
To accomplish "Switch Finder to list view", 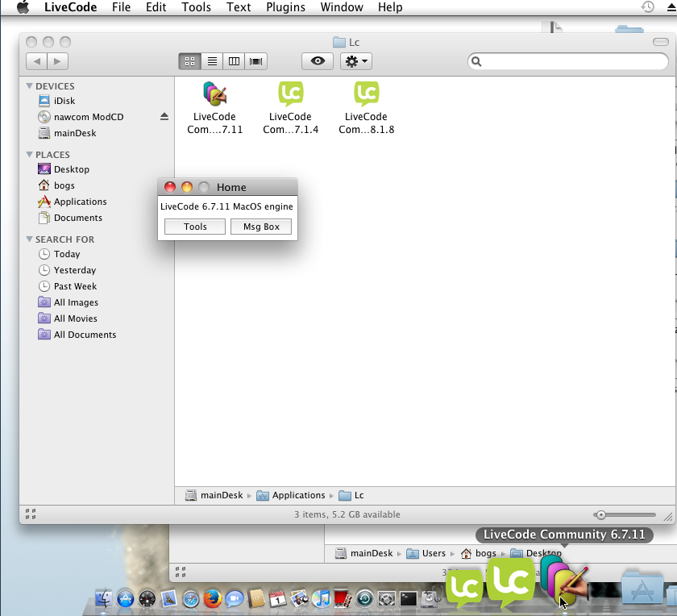I will coord(212,61).
